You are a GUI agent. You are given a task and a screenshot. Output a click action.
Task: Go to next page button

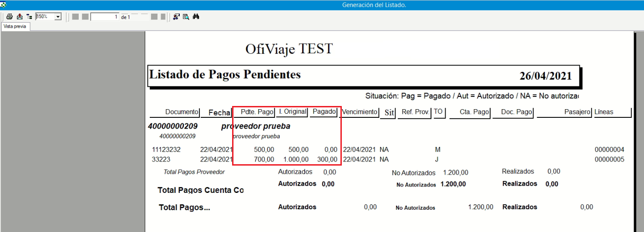(x=154, y=16)
